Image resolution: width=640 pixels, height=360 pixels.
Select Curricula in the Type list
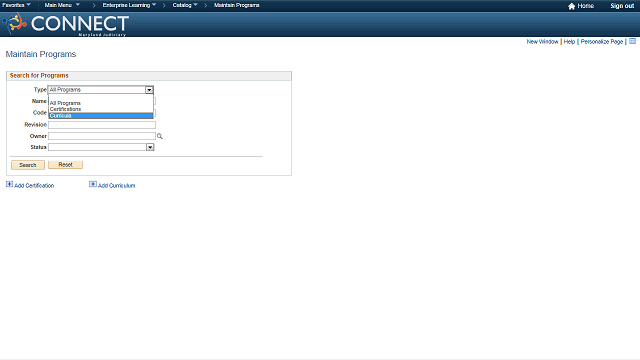pos(101,116)
